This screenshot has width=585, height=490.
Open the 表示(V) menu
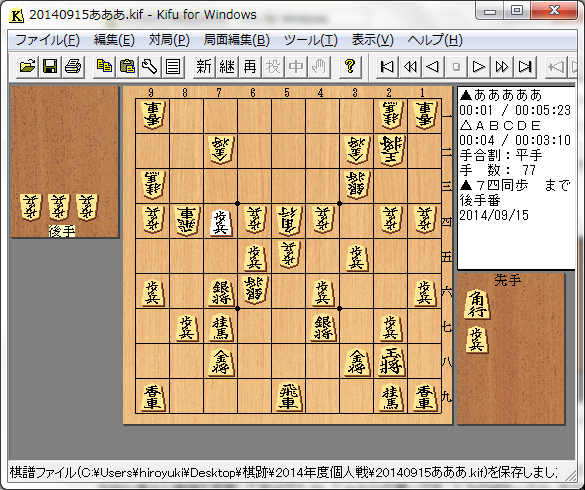pos(372,40)
